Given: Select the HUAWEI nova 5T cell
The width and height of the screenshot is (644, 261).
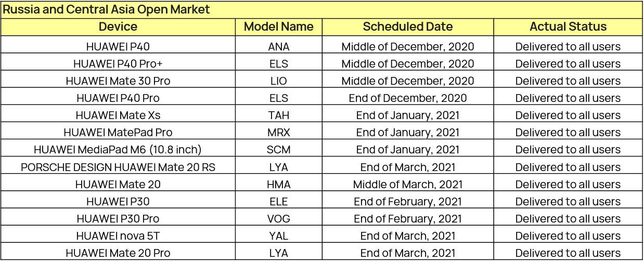Looking at the screenshot, I should tap(118, 236).
